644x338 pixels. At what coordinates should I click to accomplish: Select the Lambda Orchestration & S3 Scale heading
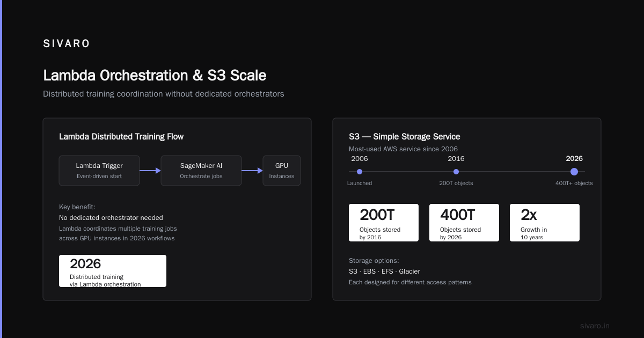155,75
